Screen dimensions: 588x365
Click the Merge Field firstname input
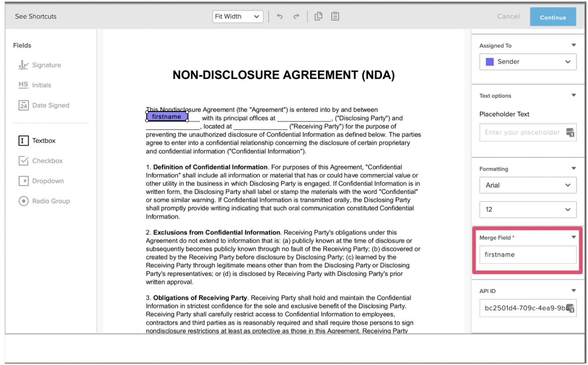pyautogui.click(x=528, y=255)
